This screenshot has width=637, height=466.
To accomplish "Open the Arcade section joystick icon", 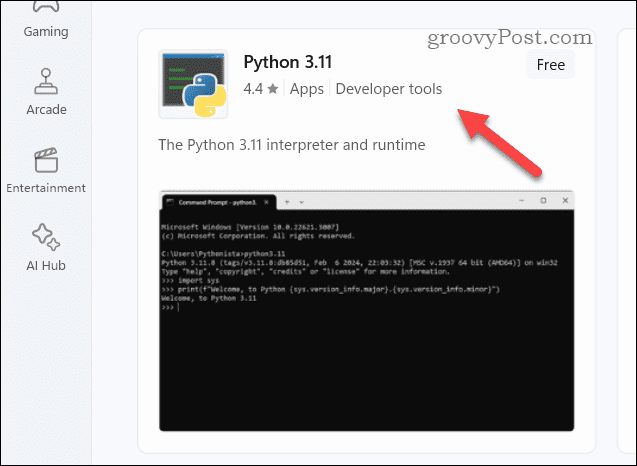I will (46, 81).
